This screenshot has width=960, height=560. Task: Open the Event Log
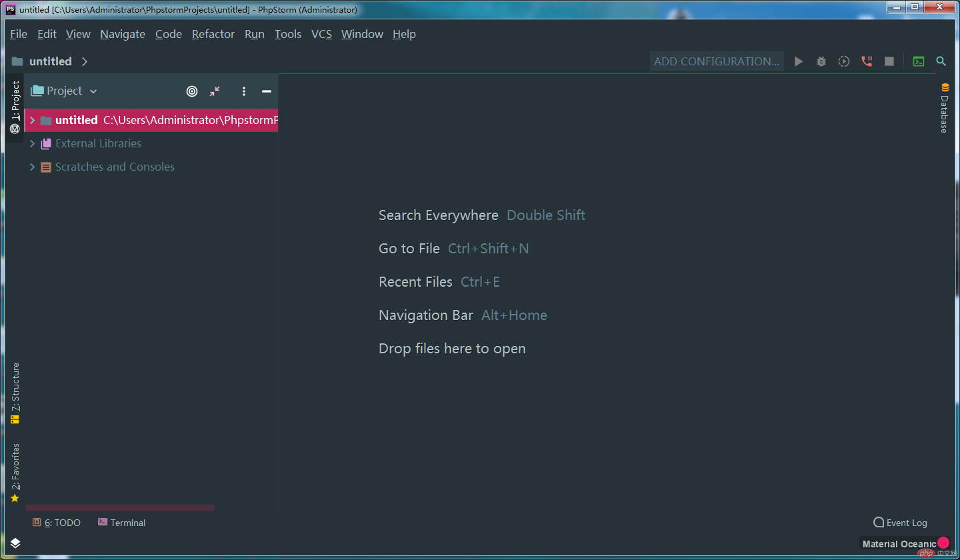click(900, 523)
